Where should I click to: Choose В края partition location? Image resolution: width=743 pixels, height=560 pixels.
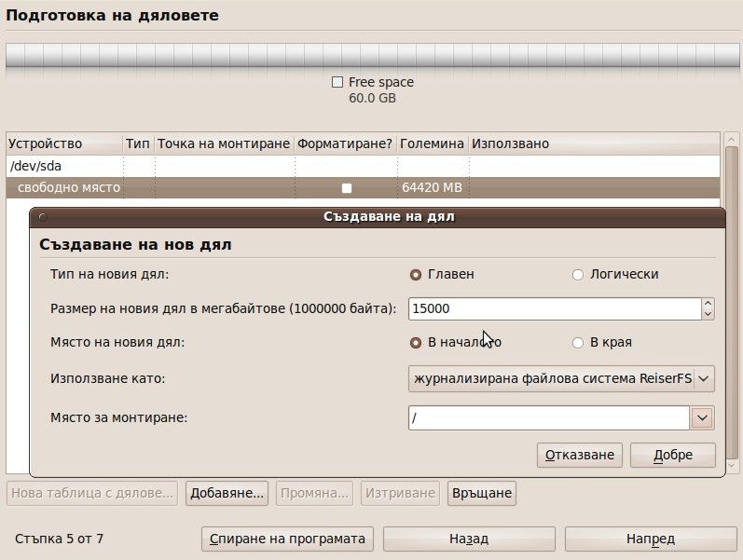click(x=578, y=343)
